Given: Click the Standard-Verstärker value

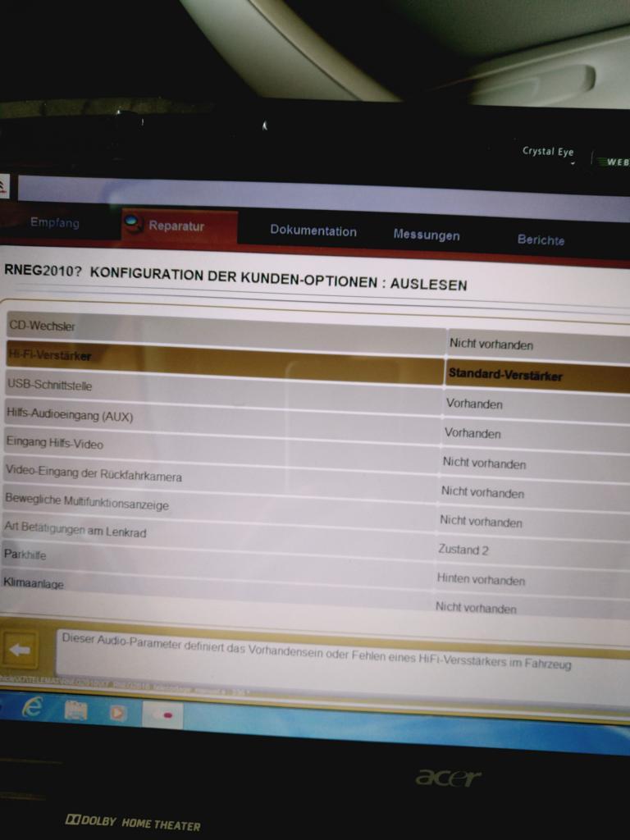Looking at the screenshot, I should tap(505, 374).
